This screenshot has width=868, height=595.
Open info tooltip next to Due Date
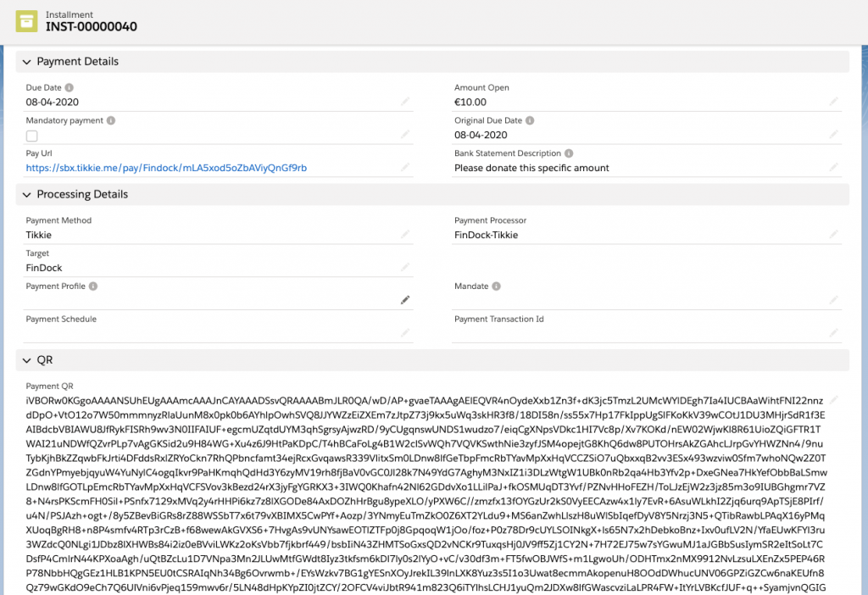click(x=70, y=87)
